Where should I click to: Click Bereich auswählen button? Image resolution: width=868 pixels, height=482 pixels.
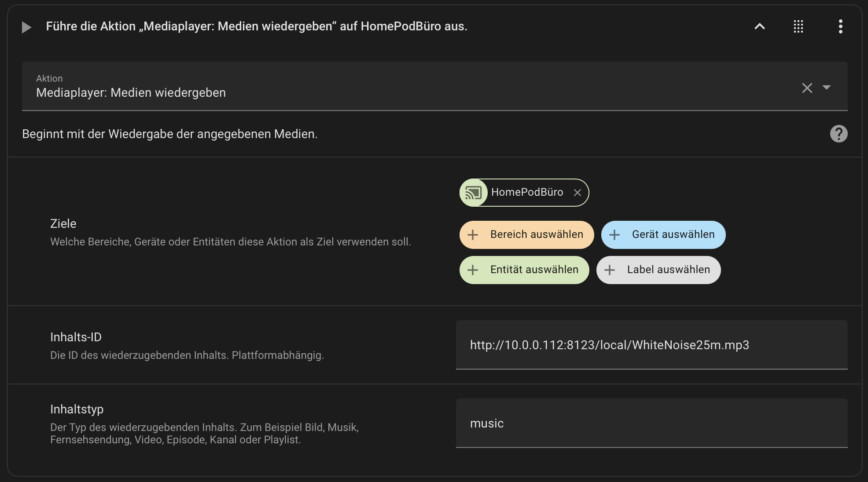(527, 235)
